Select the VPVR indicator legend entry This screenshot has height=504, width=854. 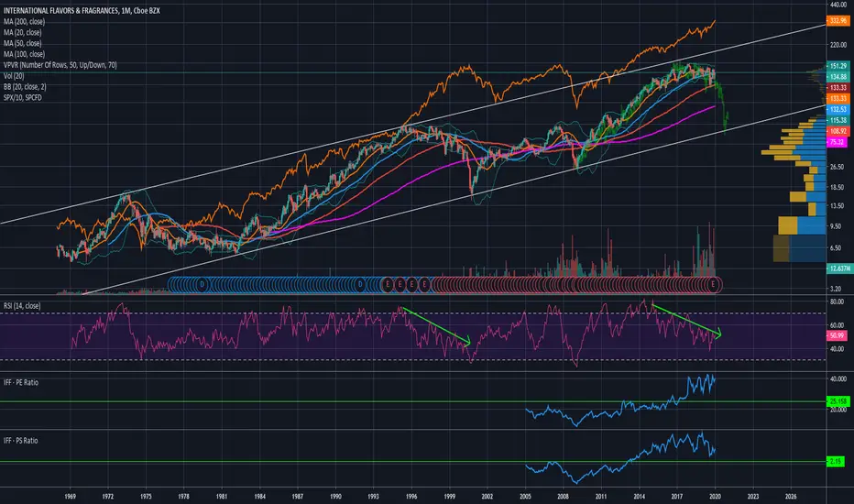tap(60, 65)
